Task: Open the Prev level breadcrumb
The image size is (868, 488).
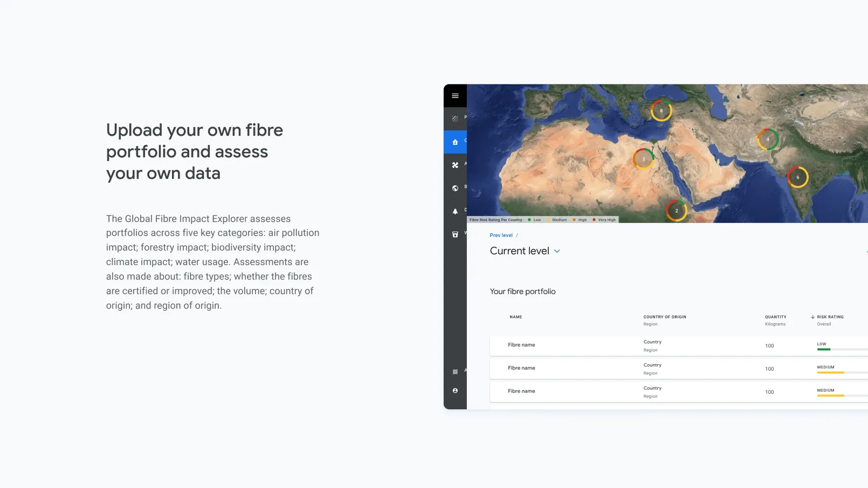Action: coord(500,235)
